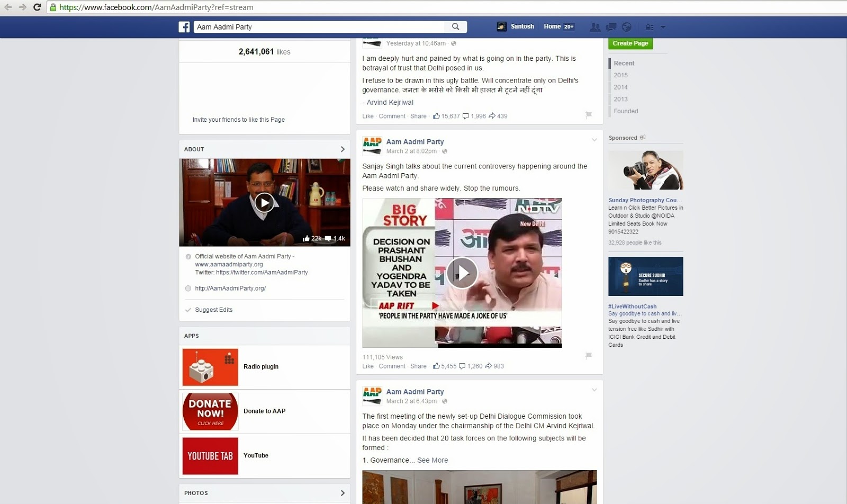Viewport: 847px width, 504px height.
Task: Click the share arrow icon showing 439
Action: [492, 115]
